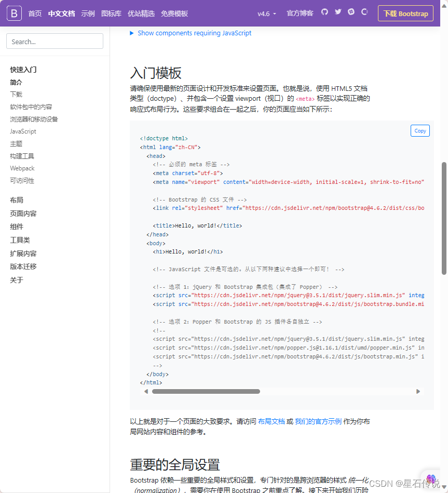Open the Twitter icon in the navbar
Image resolution: width=448 pixels, height=493 pixels.
(x=337, y=12)
